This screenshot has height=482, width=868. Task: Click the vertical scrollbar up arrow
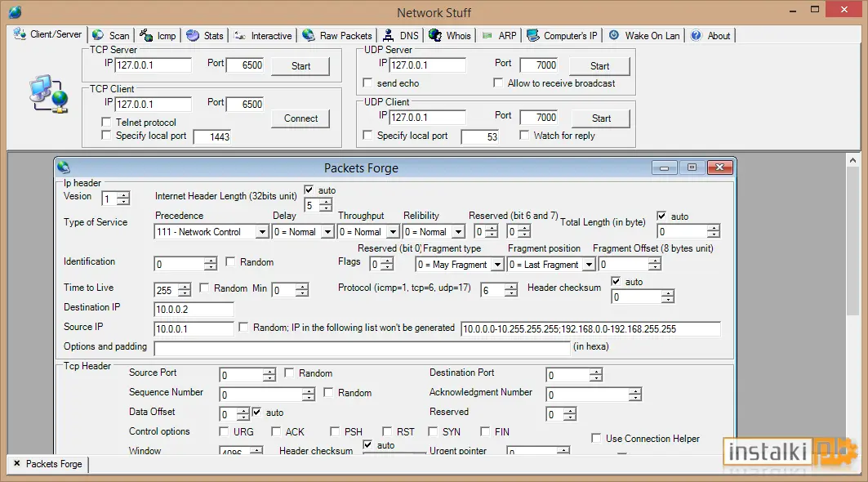coord(852,160)
